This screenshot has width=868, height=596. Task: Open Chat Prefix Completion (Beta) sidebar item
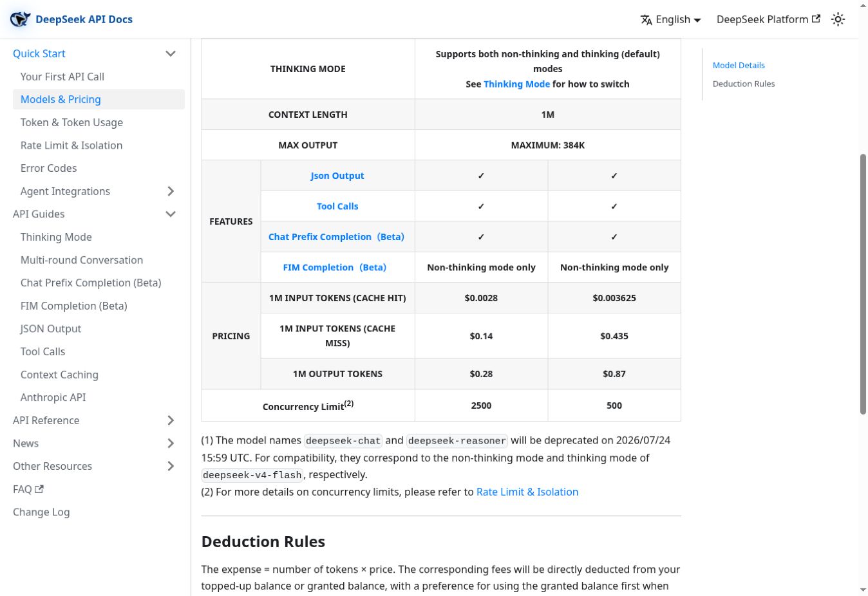tap(91, 283)
